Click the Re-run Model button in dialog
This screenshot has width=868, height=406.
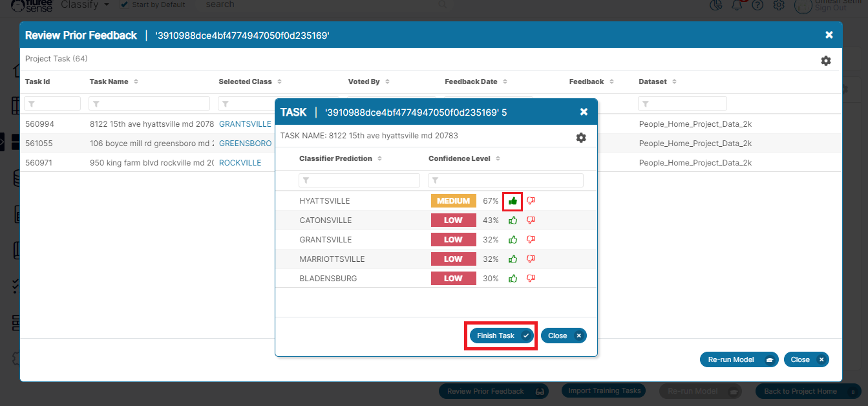pyautogui.click(x=738, y=359)
